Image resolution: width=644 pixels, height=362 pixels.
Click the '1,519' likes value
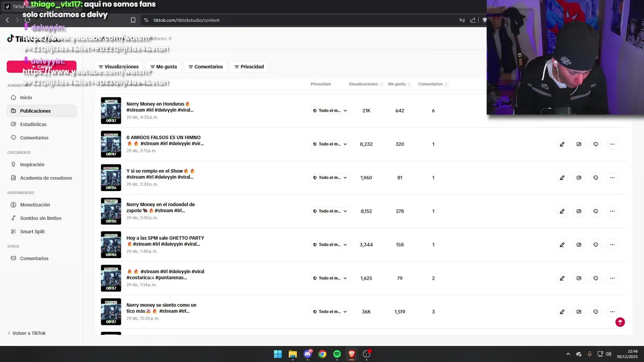399,312
